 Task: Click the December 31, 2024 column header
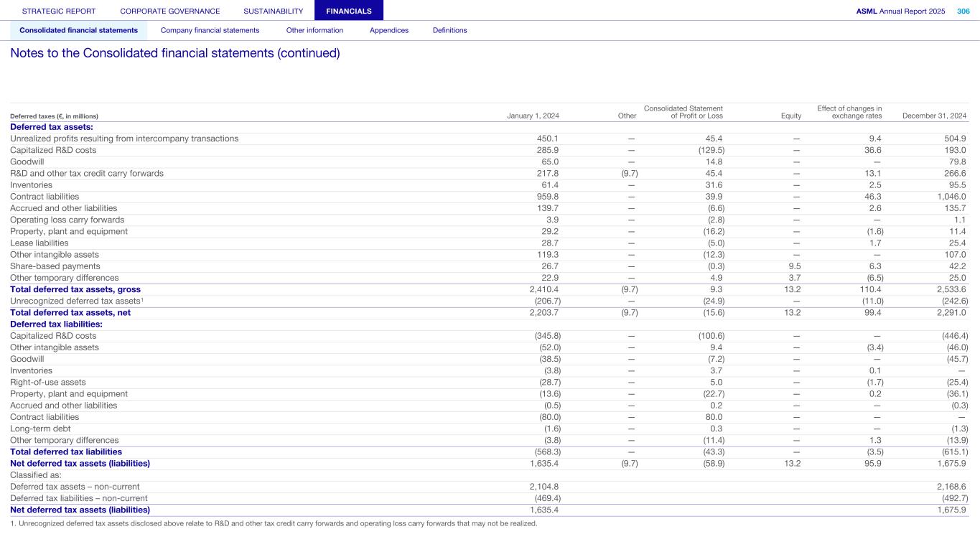pos(933,116)
